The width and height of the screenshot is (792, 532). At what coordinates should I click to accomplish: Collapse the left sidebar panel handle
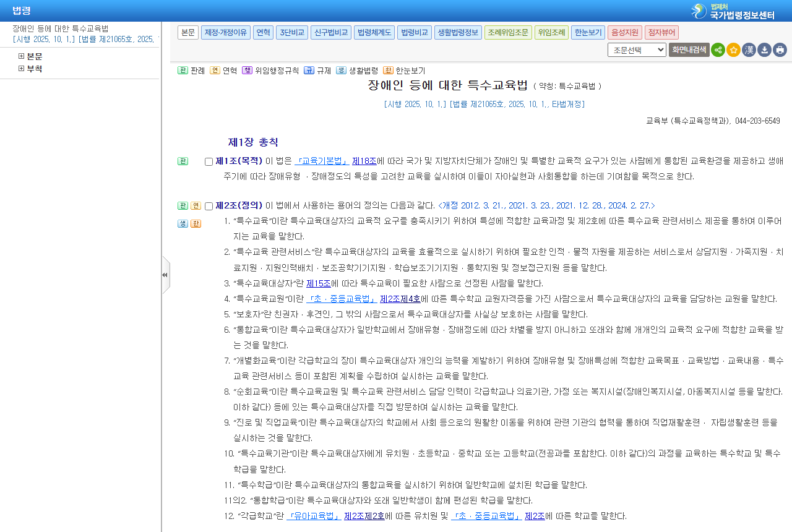(165, 275)
